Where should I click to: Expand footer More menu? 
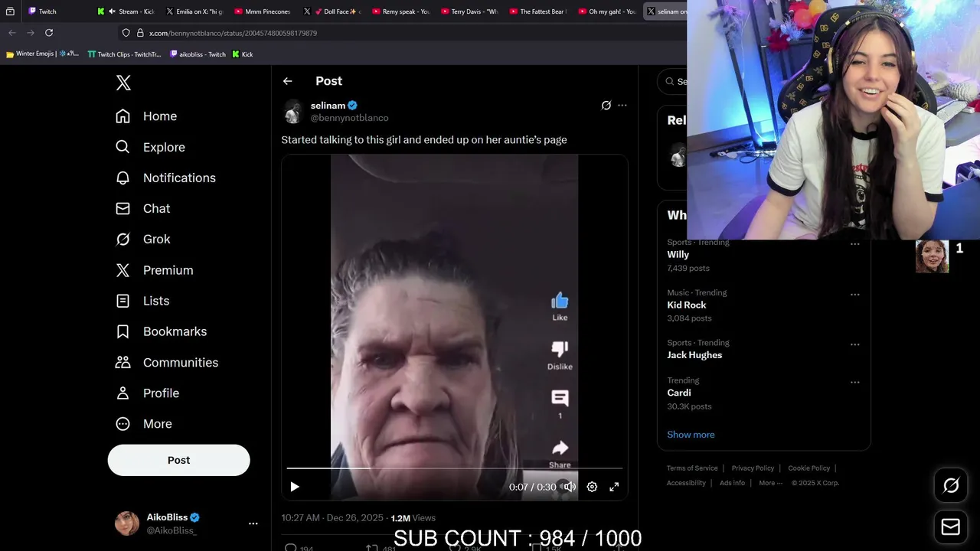pyautogui.click(x=770, y=483)
